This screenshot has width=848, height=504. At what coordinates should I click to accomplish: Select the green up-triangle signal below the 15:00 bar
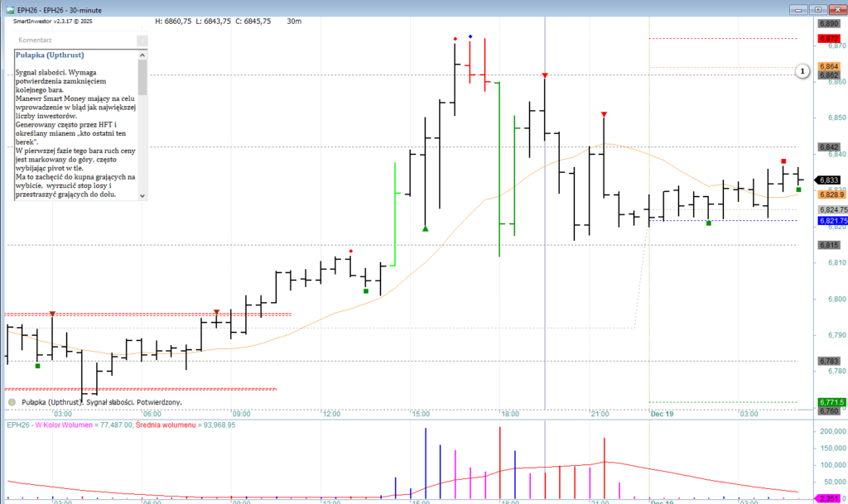pos(426,228)
